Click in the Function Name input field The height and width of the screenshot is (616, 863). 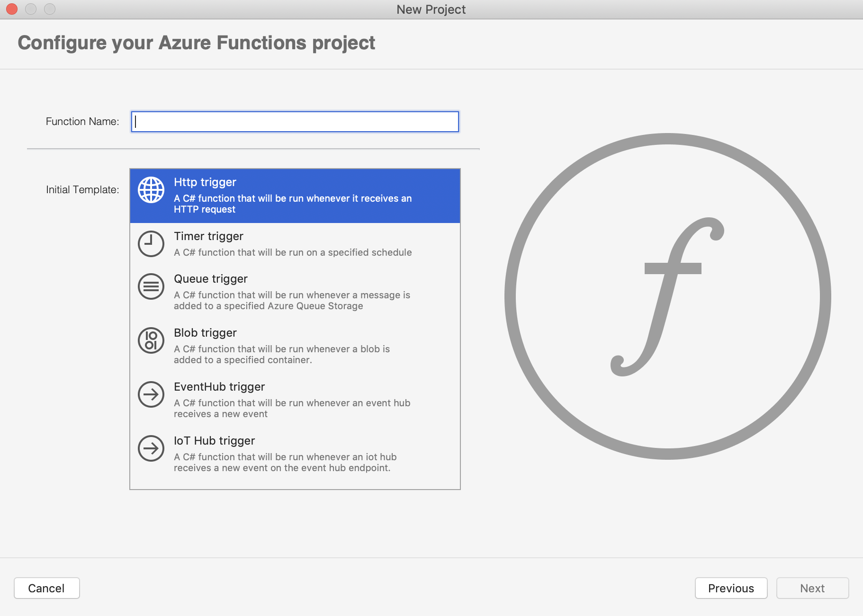tap(295, 122)
